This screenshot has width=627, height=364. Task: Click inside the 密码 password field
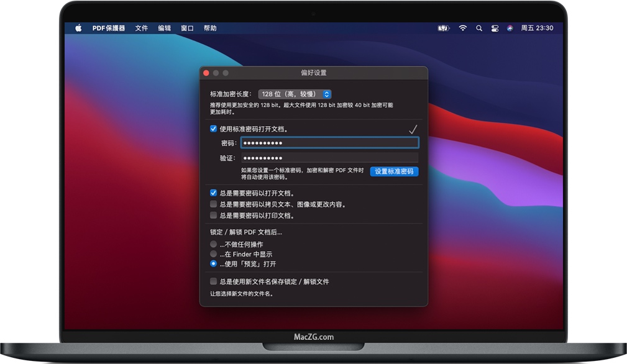(329, 142)
